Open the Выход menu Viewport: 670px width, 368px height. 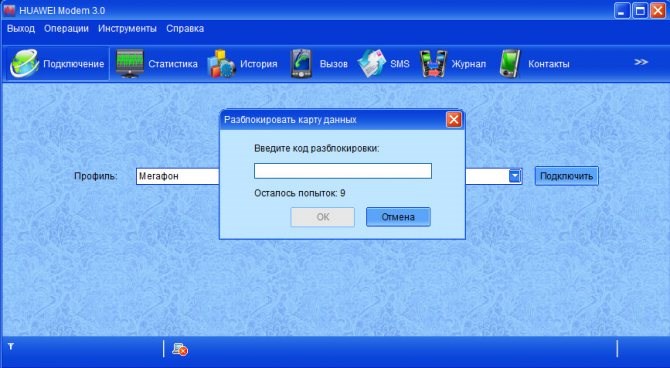tap(21, 29)
